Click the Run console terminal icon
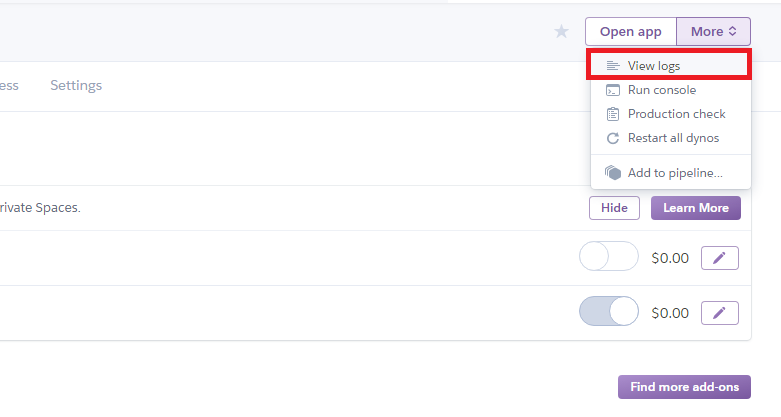Image resolution: width=781 pixels, height=417 pixels. point(613,90)
